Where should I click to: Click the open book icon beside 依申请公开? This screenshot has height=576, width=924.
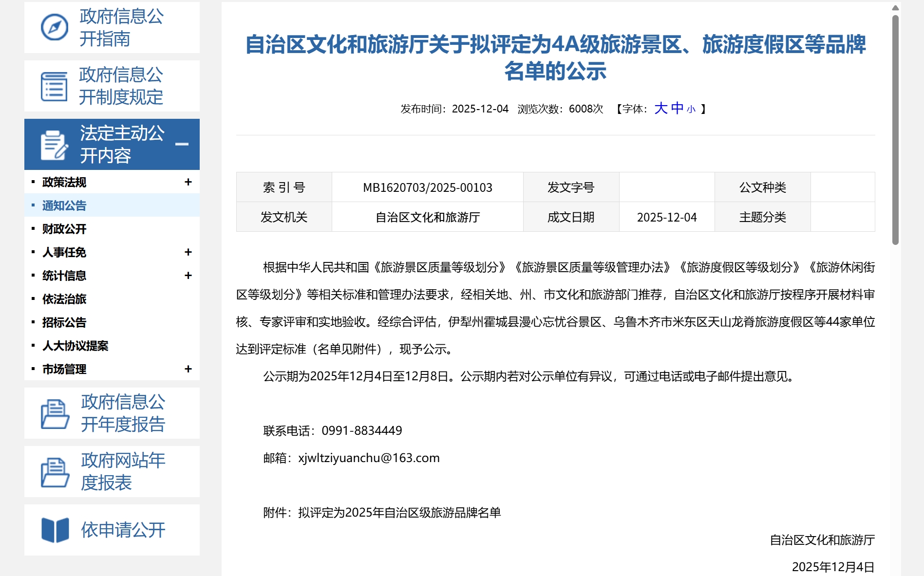[55, 530]
